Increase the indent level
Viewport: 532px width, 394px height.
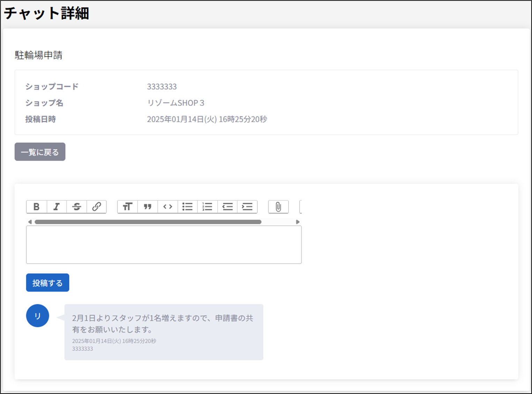pyautogui.click(x=247, y=207)
